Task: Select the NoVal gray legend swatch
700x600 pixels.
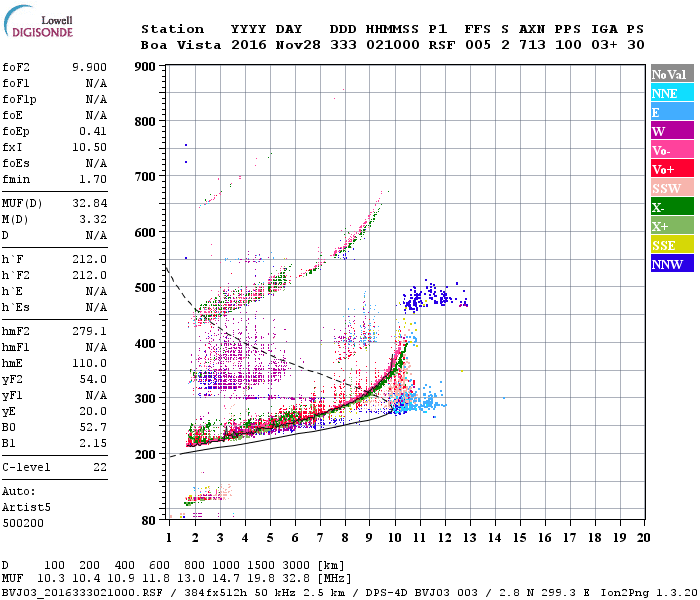Action: 672,74
